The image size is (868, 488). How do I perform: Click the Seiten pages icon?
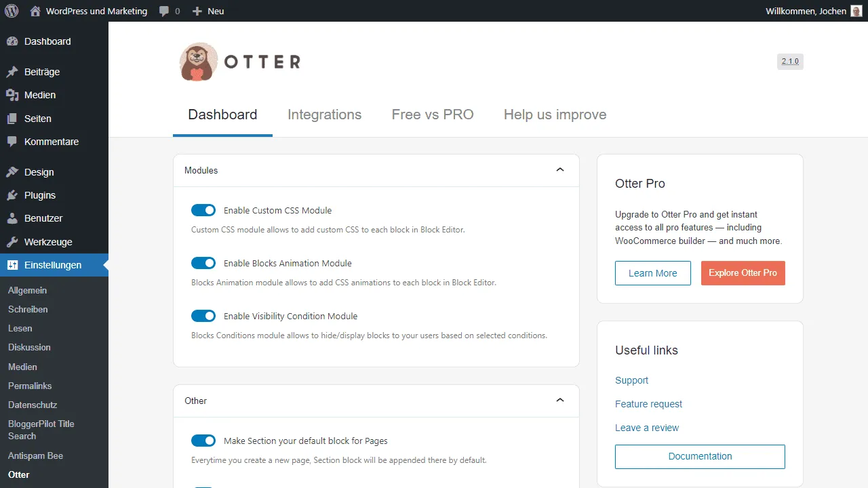(12, 119)
